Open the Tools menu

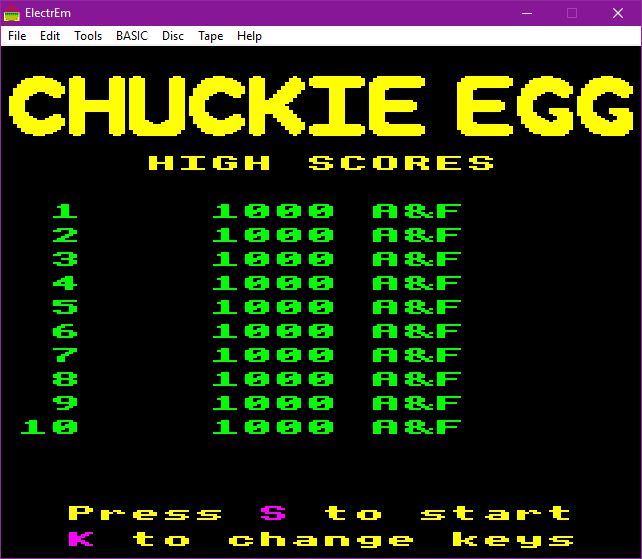coord(88,36)
